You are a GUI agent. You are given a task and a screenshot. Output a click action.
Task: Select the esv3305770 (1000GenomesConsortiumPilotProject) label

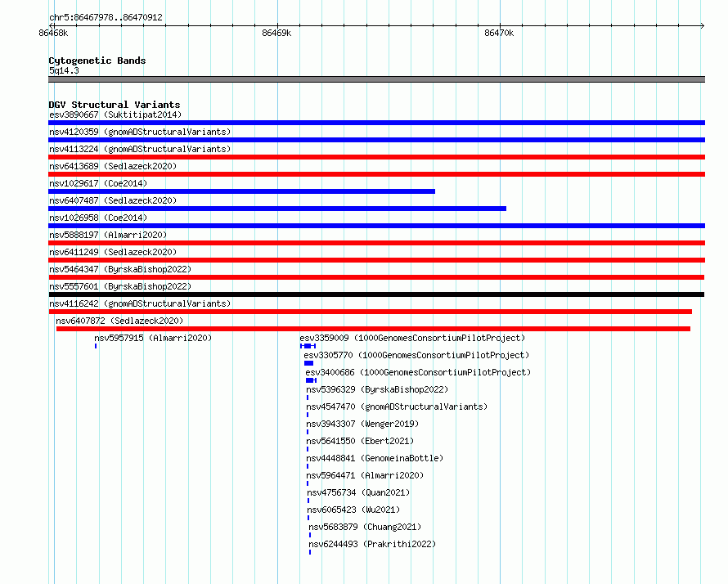pos(416,355)
